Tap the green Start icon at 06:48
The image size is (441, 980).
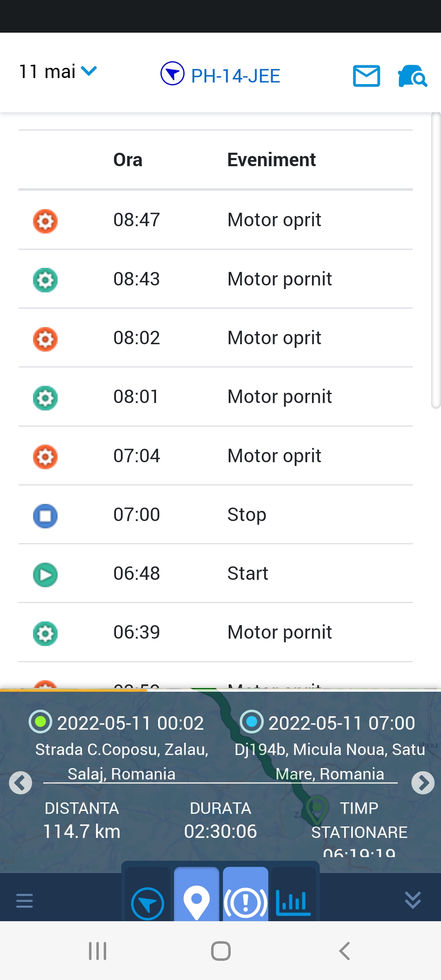tap(45, 575)
